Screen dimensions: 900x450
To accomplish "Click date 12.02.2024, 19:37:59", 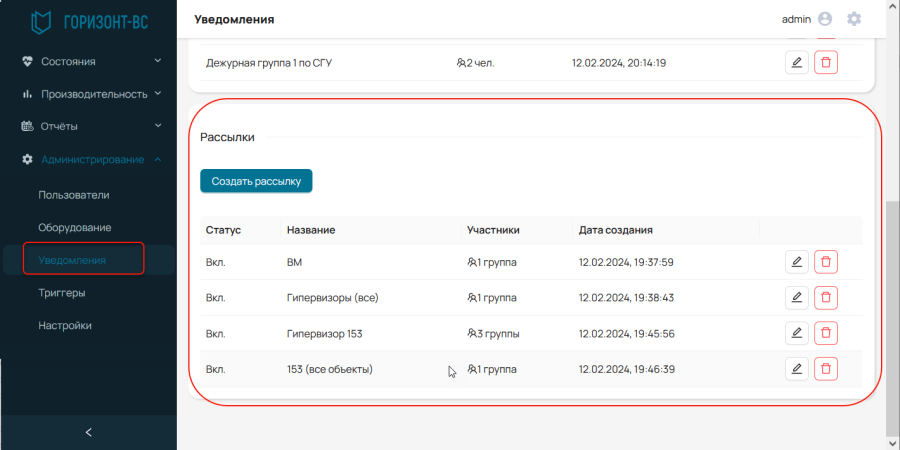I will point(626,263).
